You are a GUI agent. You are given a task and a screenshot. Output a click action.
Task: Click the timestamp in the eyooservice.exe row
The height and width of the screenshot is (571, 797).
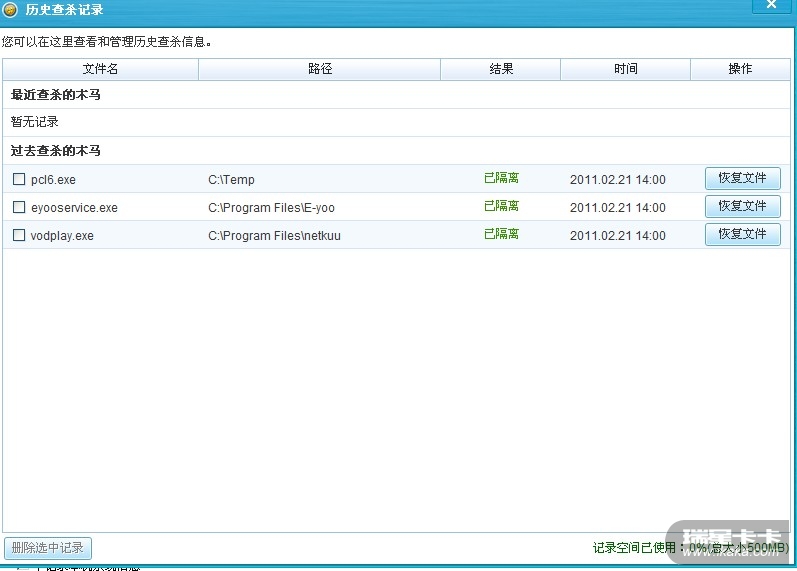pos(618,207)
